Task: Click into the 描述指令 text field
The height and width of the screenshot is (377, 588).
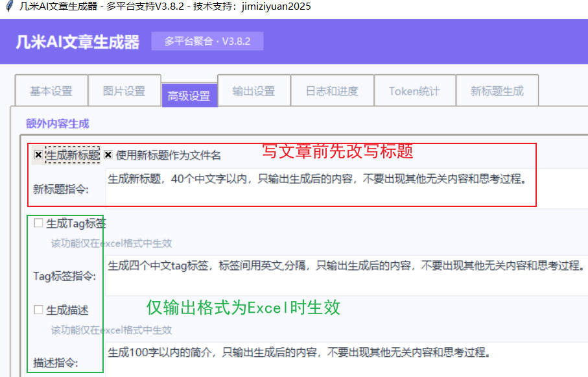Action: [347, 359]
